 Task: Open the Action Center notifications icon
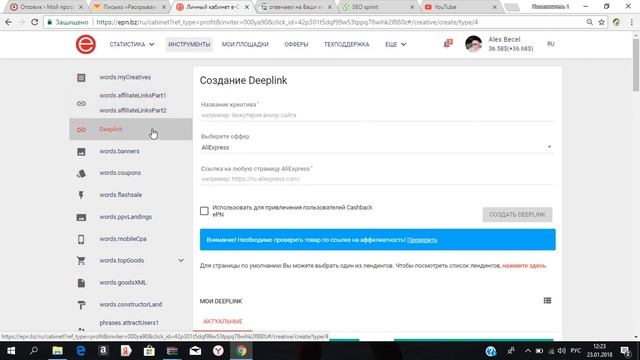click(626, 351)
